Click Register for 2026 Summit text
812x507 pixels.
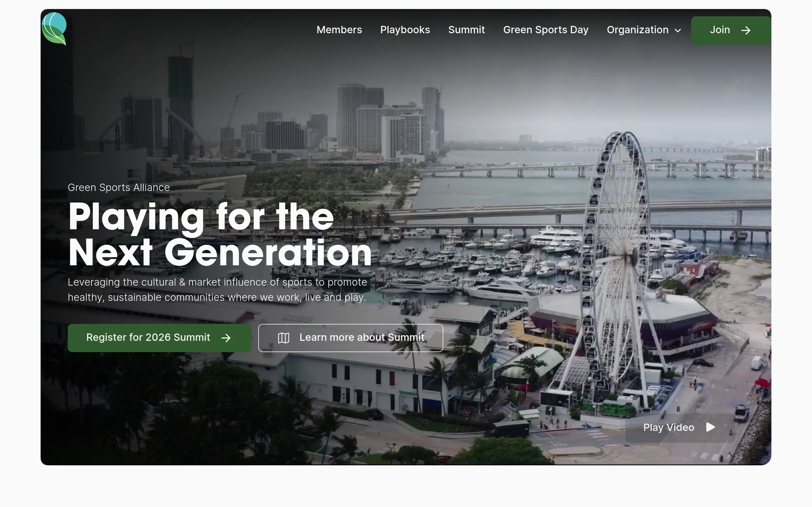pos(148,337)
